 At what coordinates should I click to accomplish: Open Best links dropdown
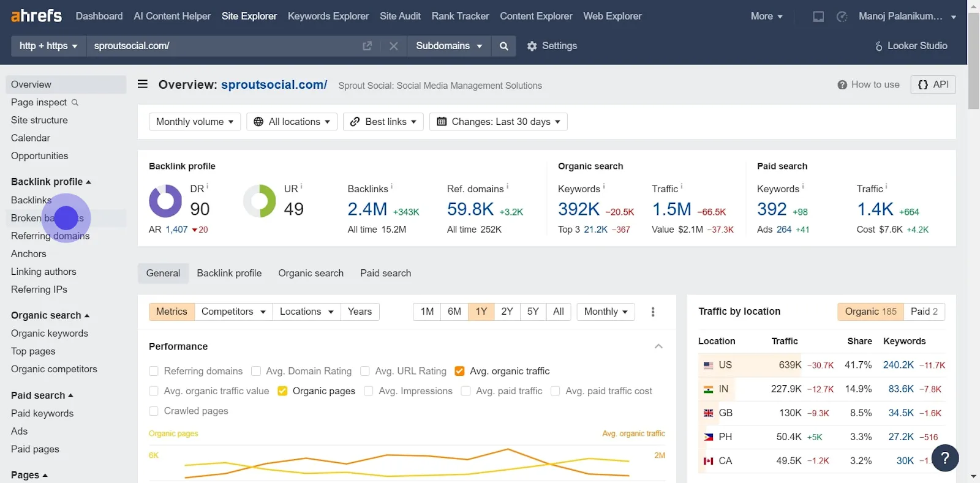click(383, 122)
